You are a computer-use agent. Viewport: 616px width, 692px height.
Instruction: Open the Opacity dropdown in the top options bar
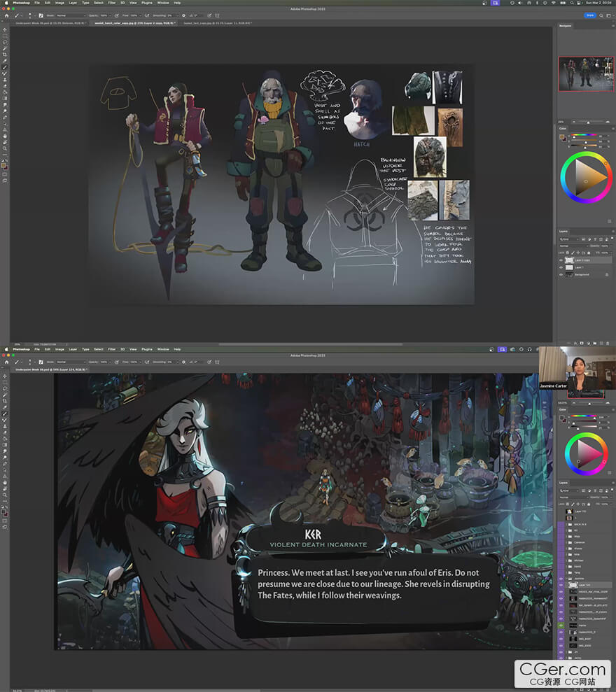coord(111,15)
